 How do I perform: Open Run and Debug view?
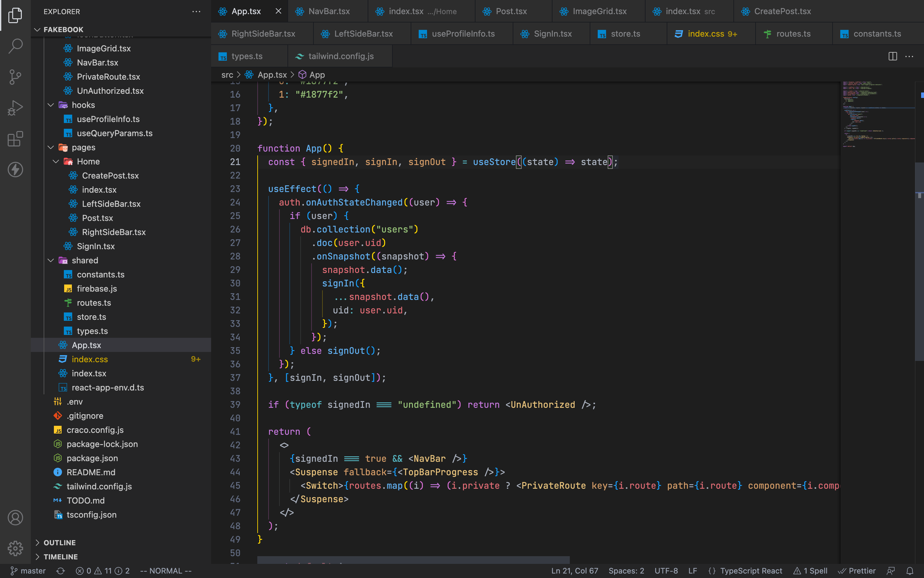pos(15,108)
